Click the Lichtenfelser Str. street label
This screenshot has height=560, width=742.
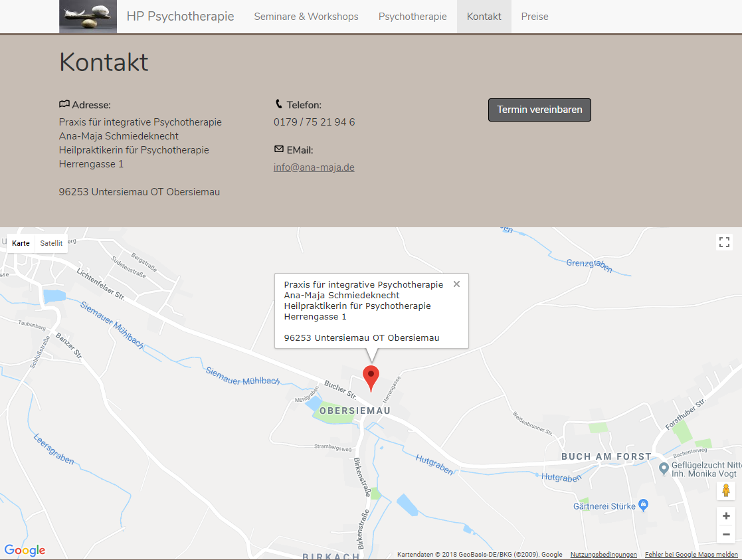point(101,284)
